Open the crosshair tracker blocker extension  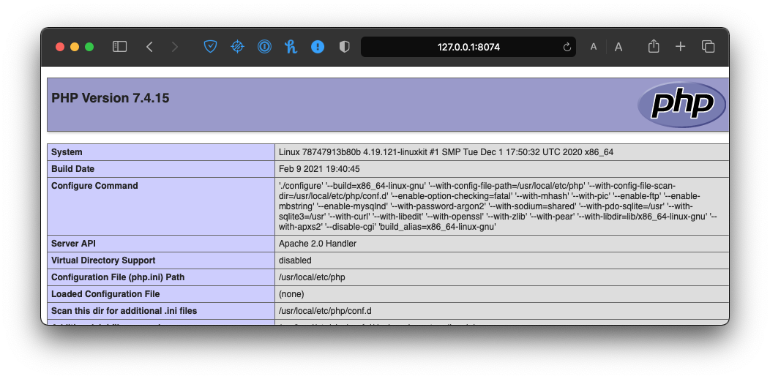[237, 47]
